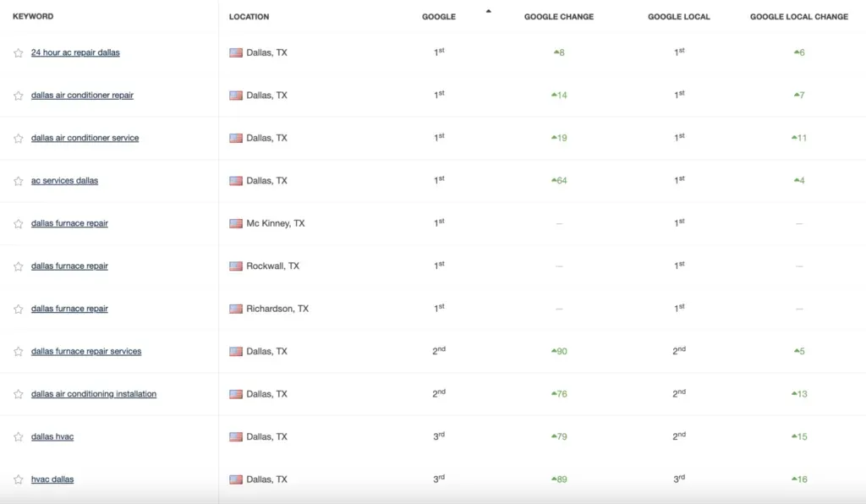
Task: Click the green +89 arrow for hvac dallas
Action: [560, 479]
